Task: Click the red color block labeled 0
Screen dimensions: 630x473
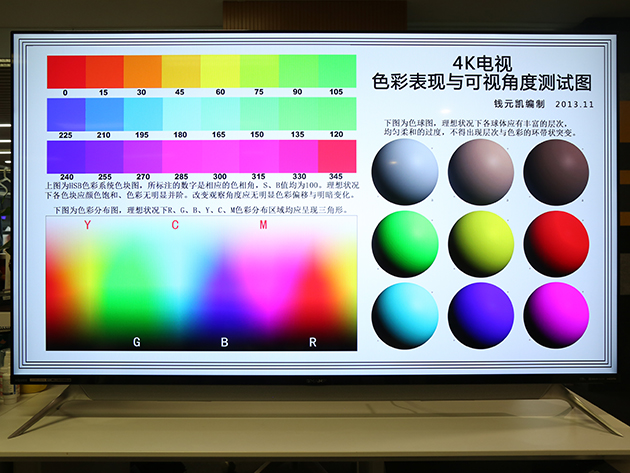Action: [x=66, y=72]
